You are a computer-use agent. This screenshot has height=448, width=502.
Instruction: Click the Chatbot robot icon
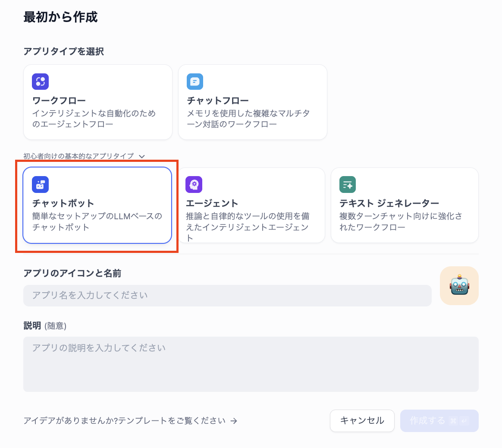(40, 184)
